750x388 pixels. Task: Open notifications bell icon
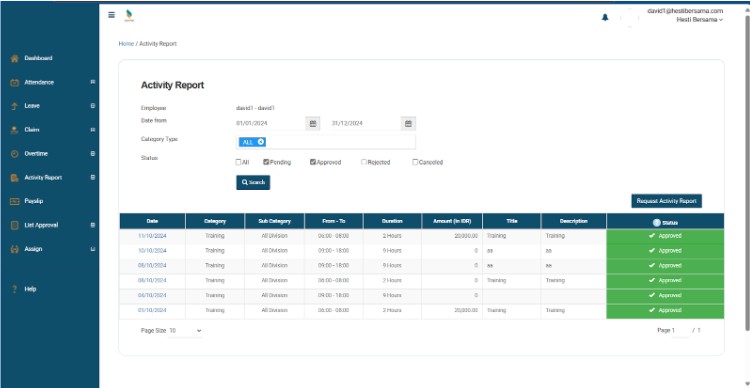(x=605, y=18)
